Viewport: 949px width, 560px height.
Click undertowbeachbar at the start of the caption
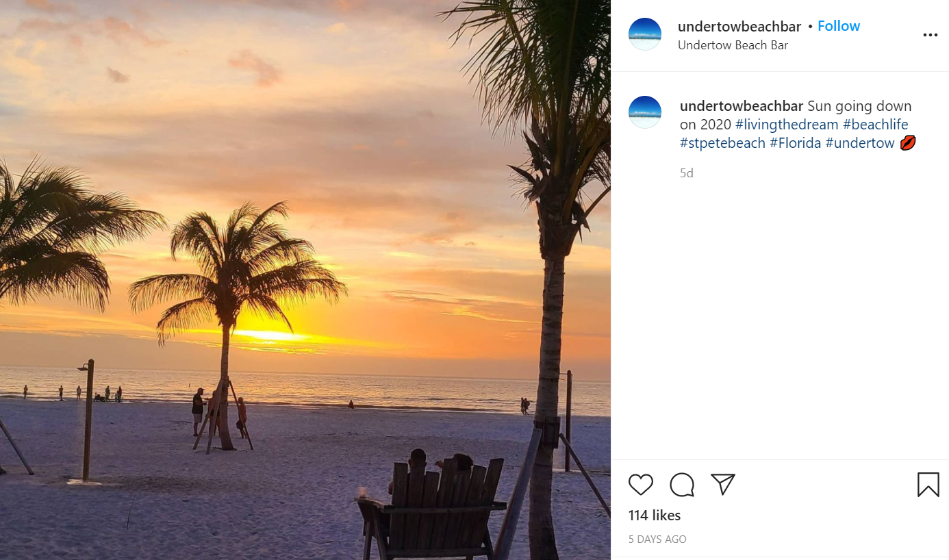pos(741,106)
